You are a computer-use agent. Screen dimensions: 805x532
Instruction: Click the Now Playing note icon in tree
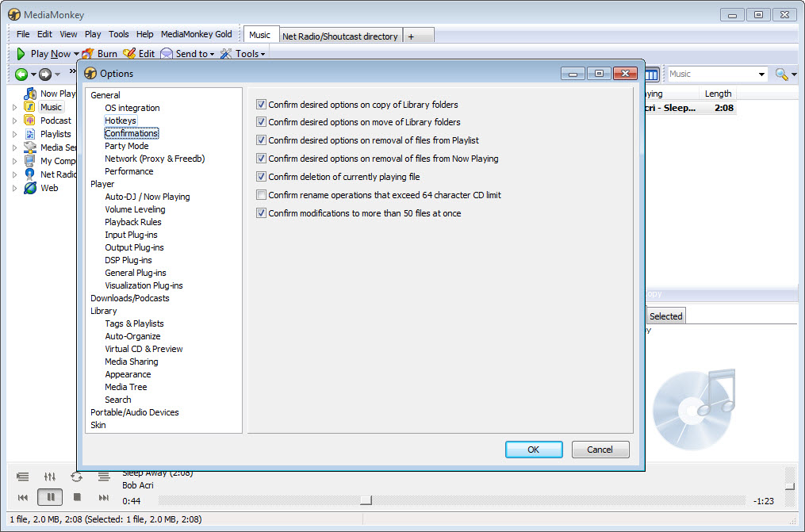[30, 94]
